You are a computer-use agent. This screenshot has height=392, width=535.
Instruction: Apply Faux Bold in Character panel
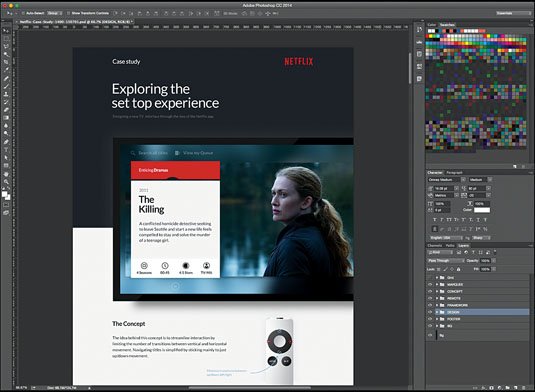pyautogui.click(x=434, y=220)
